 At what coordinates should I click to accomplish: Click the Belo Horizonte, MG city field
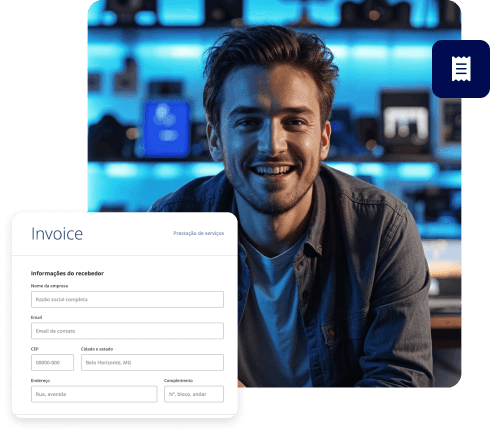tap(152, 362)
